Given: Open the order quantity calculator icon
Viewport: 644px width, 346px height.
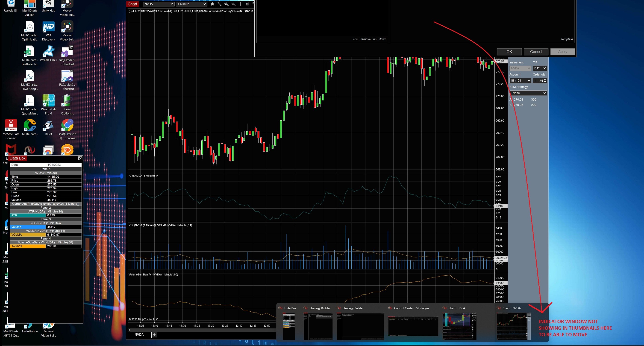Looking at the screenshot, I should [541, 81].
